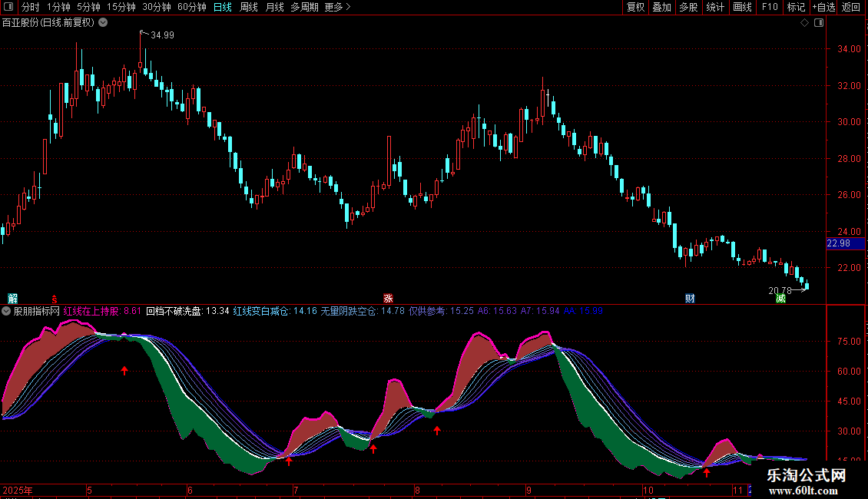Click the 22.98 price marker on axis
This screenshot has width=868, height=499.
coord(838,243)
